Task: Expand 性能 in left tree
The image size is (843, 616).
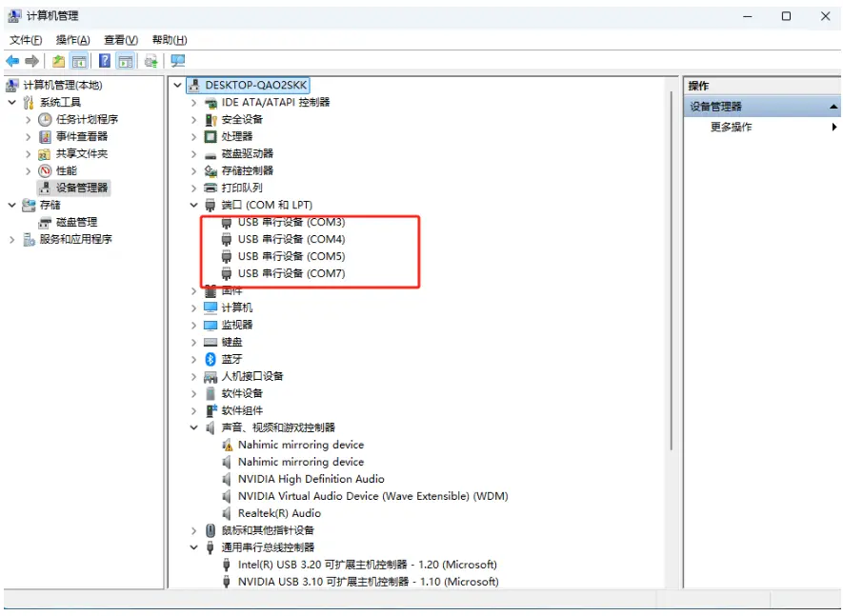Action: (x=28, y=171)
